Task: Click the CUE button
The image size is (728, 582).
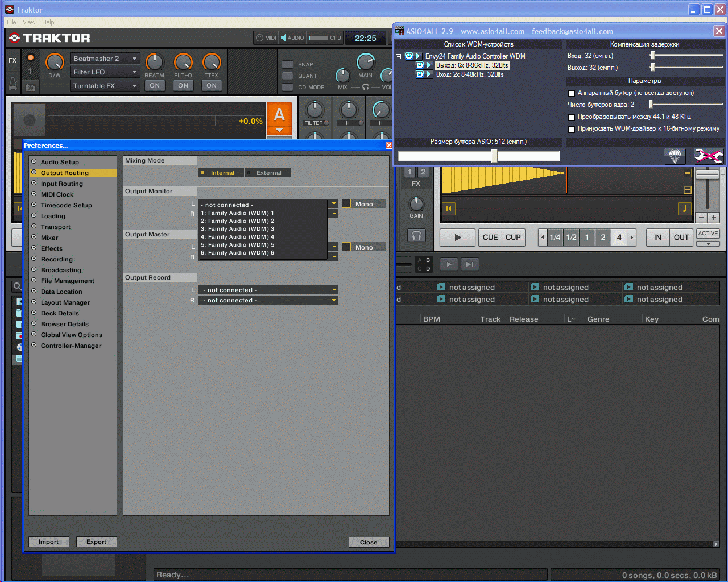Action: pyautogui.click(x=490, y=238)
